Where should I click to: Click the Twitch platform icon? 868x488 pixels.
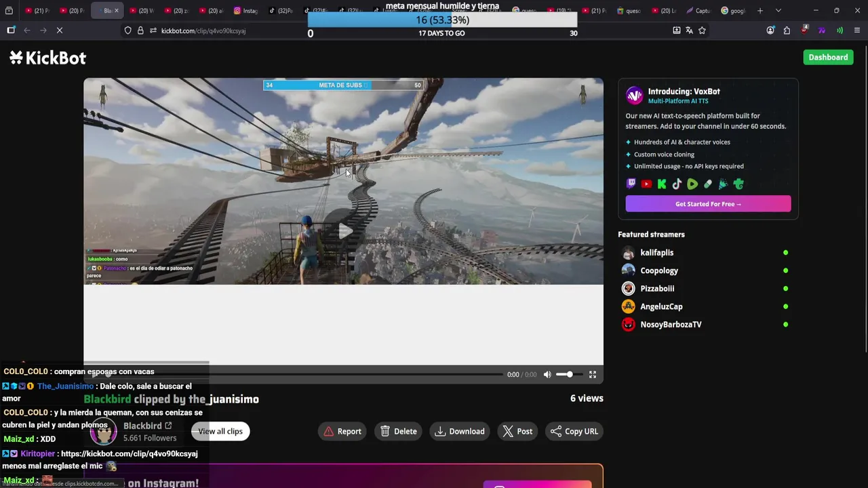631,184
